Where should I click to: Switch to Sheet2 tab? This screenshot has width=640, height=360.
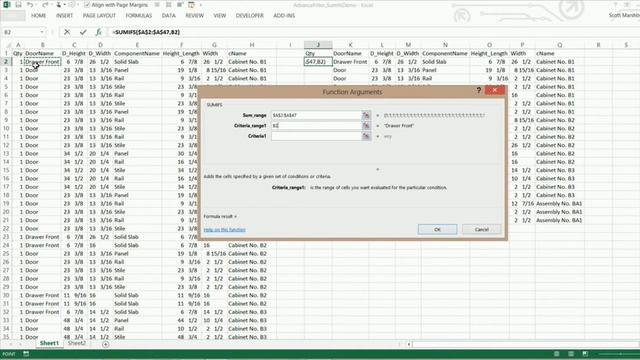76,344
